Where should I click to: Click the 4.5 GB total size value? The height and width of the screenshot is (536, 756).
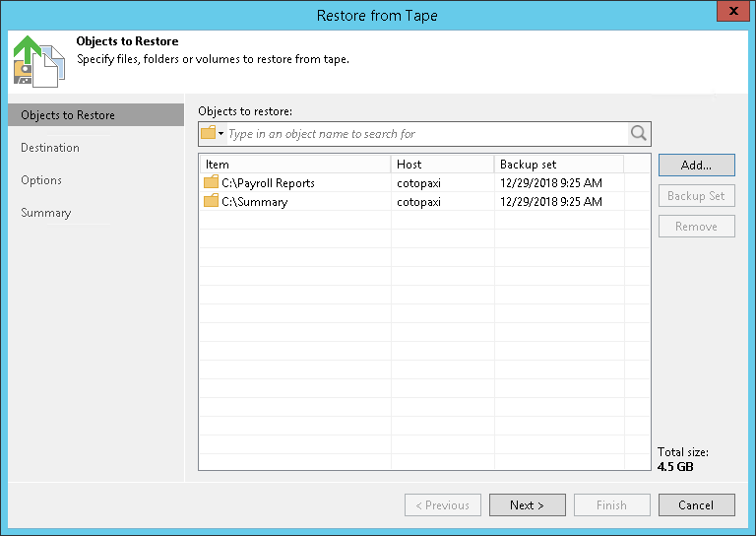point(675,466)
